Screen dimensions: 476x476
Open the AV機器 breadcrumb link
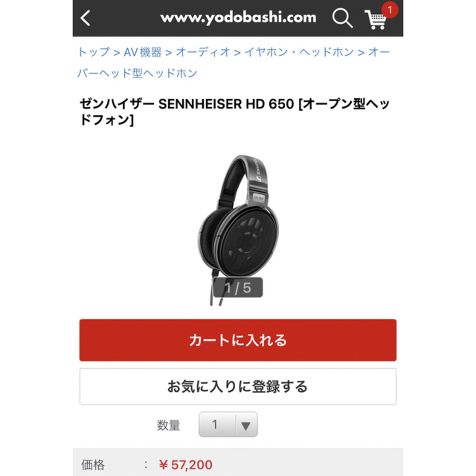pyautogui.click(x=143, y=52)
